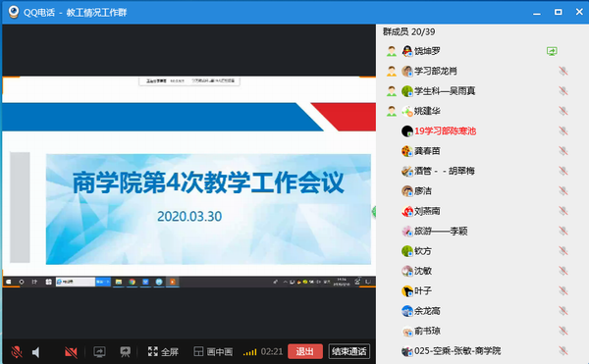Toggle the disabled camera icon

pos(71,352)
